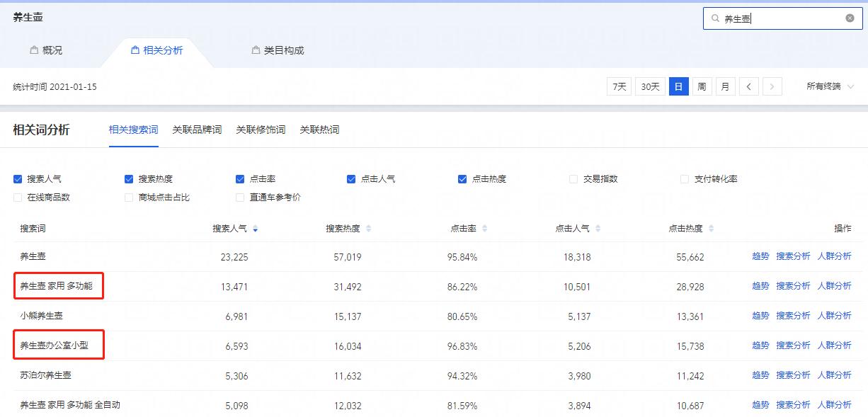The height and width of the screenshot is (417, 868).
Task: Open the 关联品牌词 tab
Action: [x=197, y=130]
